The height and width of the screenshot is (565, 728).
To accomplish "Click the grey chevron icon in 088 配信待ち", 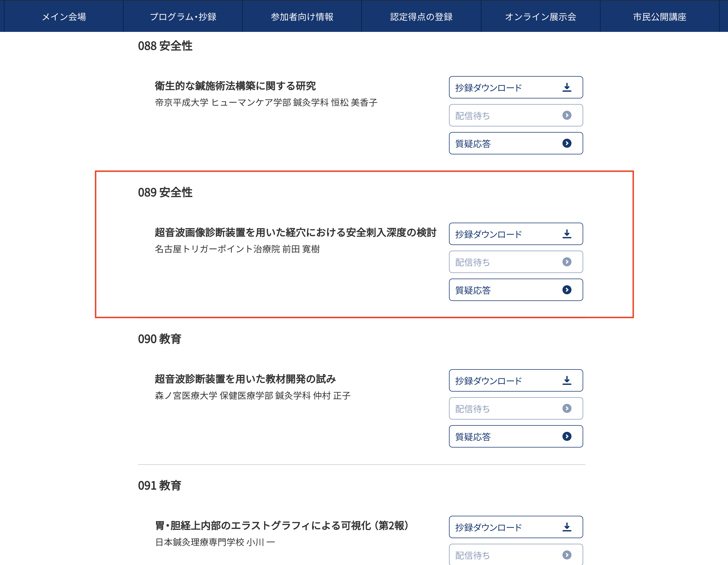I will (x=567, y=116).
